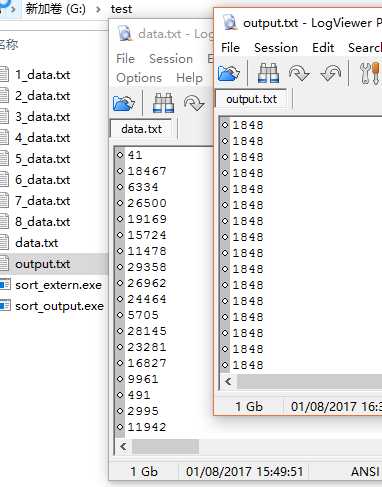Select file 2_data.txt

(x=43, y=96)
